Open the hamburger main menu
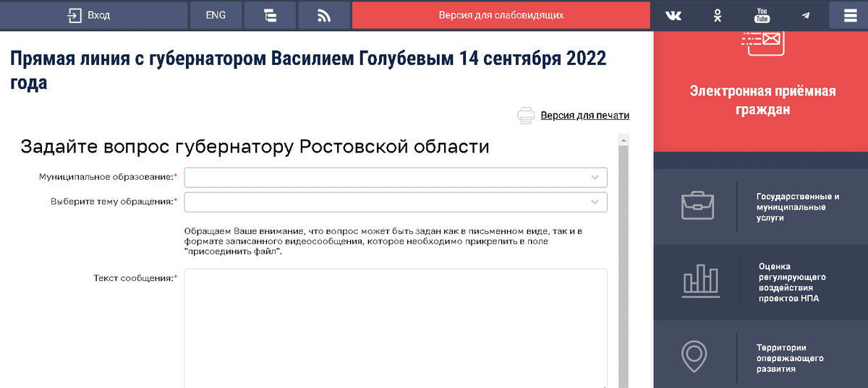Image resolution: width=868 pixels, height=388 pixels. pos(849,15)
